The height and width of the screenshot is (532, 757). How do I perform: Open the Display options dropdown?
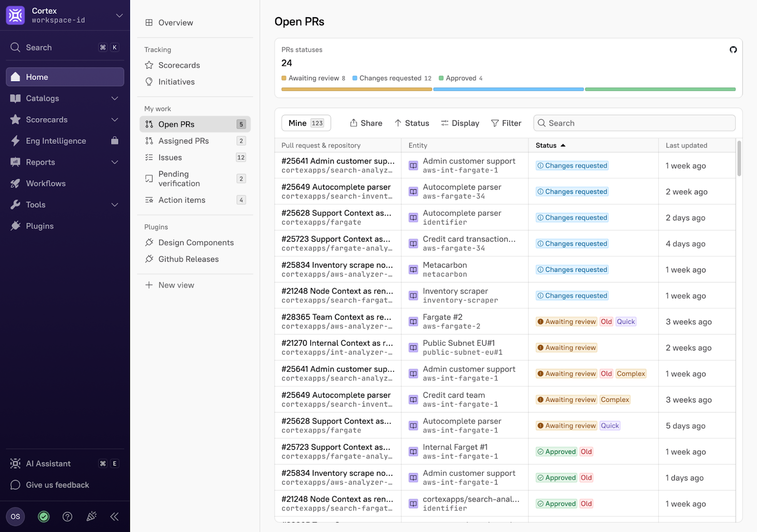tap(460, 123)
